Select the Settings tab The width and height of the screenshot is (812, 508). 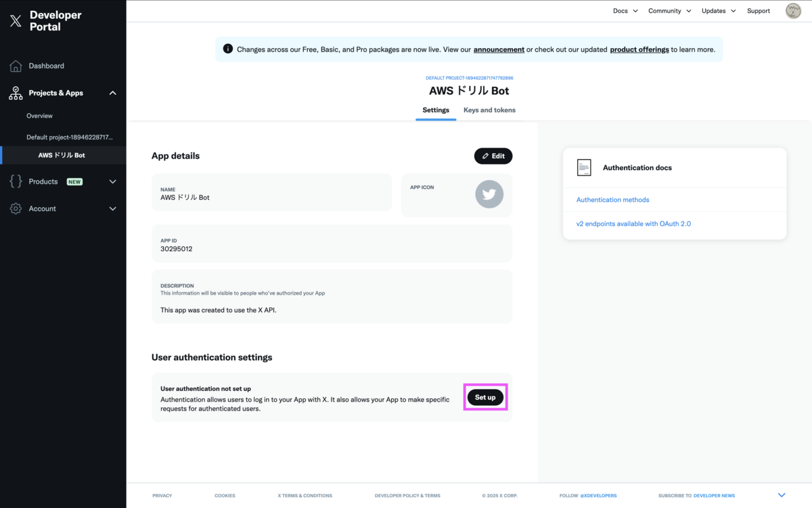tap(436, 110)
